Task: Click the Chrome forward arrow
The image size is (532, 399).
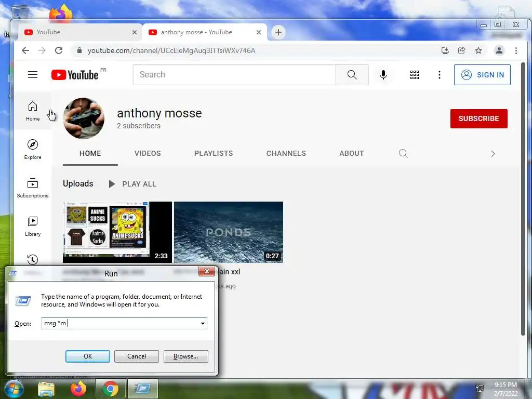Action: pyautogui.click(x=42, y=50)
